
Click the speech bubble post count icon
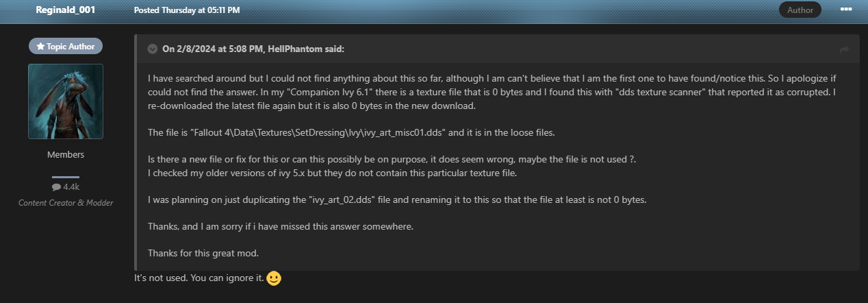56,187
